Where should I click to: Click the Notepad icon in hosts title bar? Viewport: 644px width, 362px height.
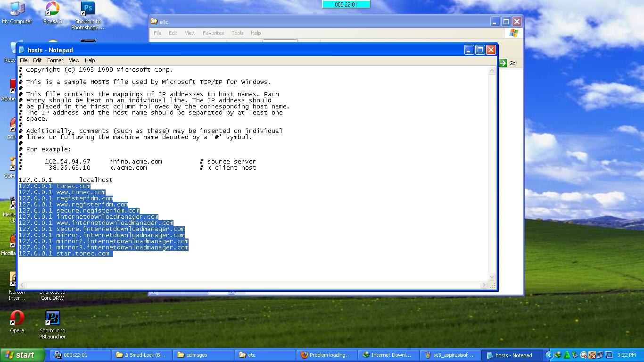coord(22,50)
